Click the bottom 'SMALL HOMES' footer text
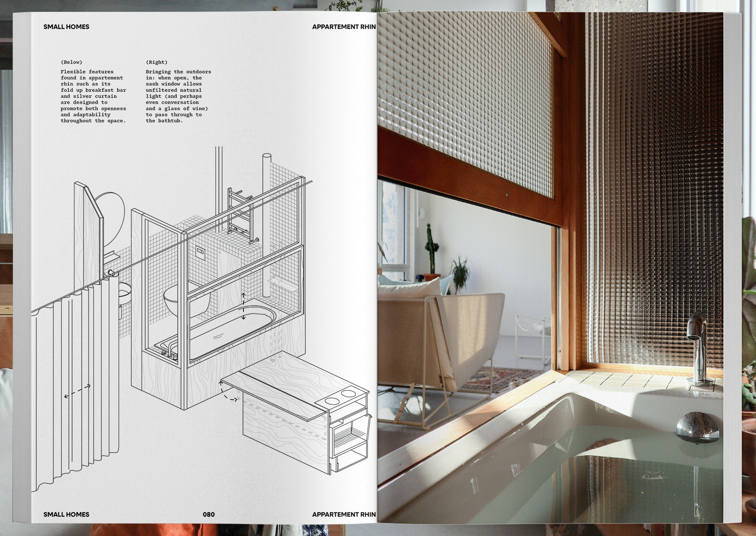756x536 pixels. [66, 514]
